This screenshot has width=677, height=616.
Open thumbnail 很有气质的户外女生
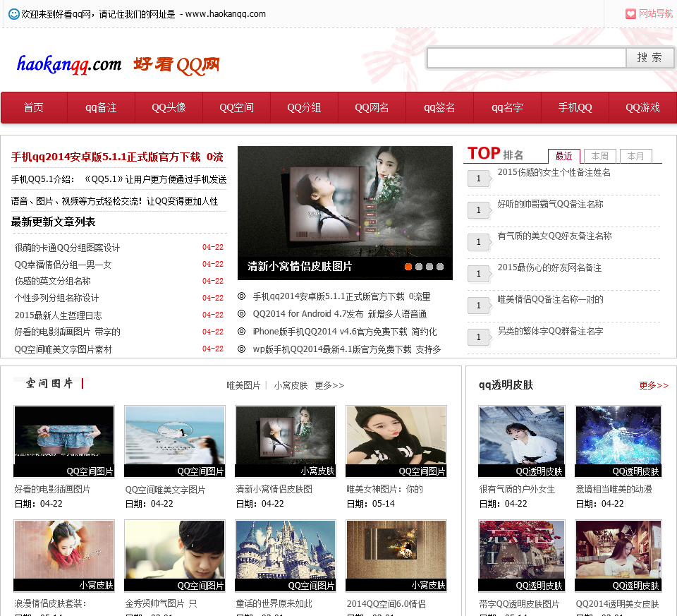(x=522, y=441)
